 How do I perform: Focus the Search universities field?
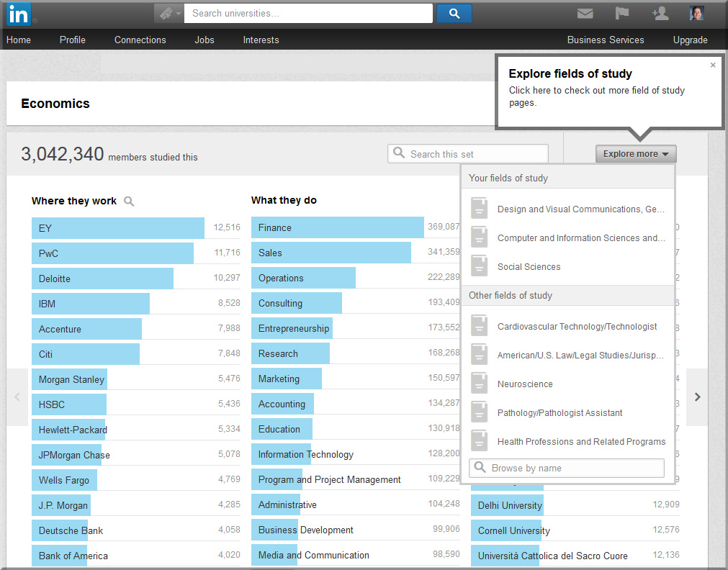coord(308,14)
